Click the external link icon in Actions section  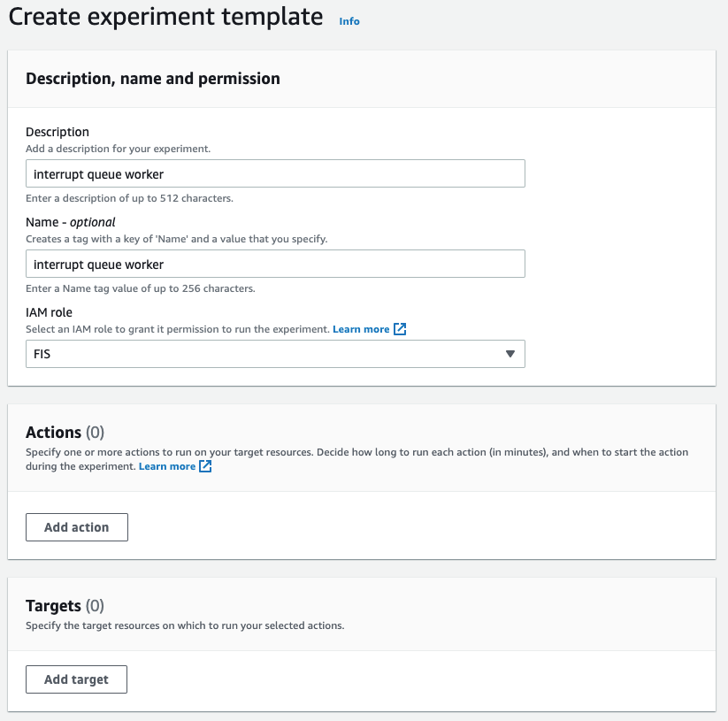click(x=205, y=466)
